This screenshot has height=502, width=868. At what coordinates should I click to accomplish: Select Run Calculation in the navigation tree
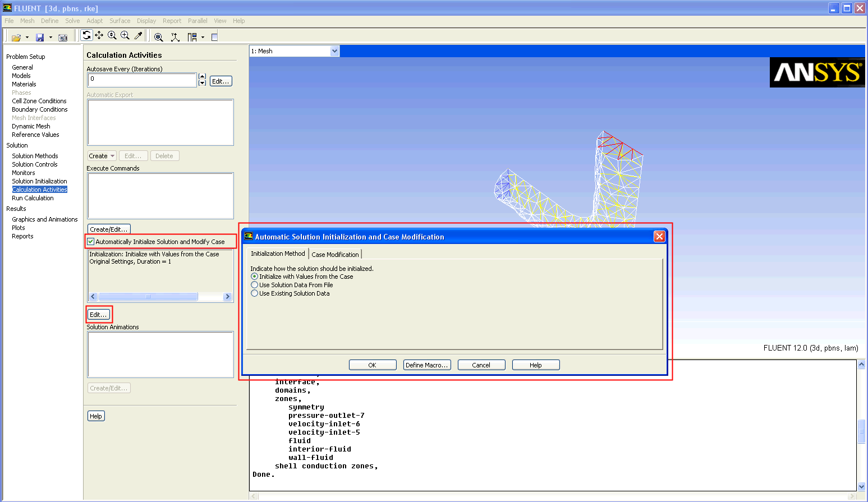33,198
